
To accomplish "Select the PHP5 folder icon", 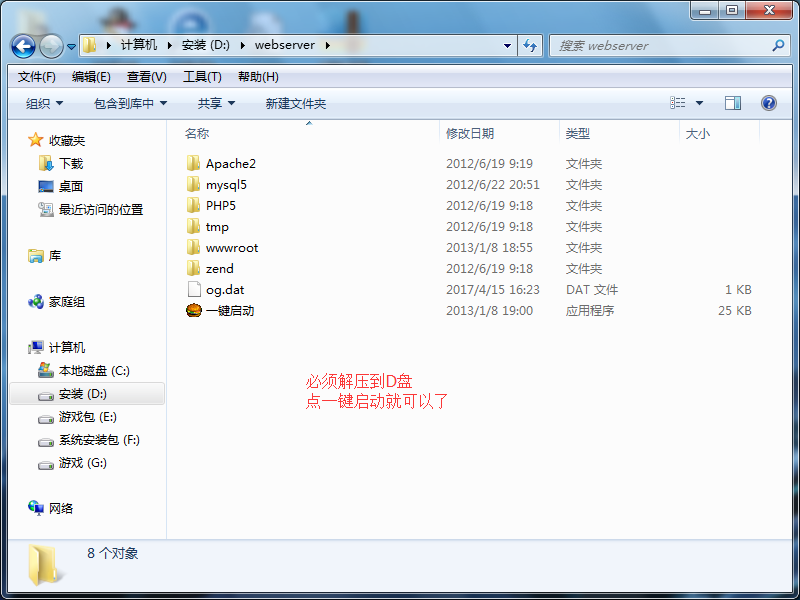I will (x=193, y=205).
